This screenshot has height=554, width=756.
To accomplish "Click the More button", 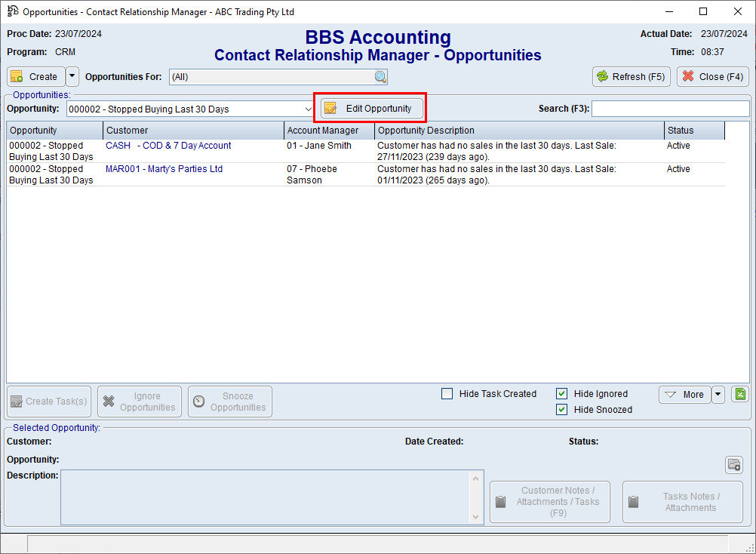I will coord(684,394).
